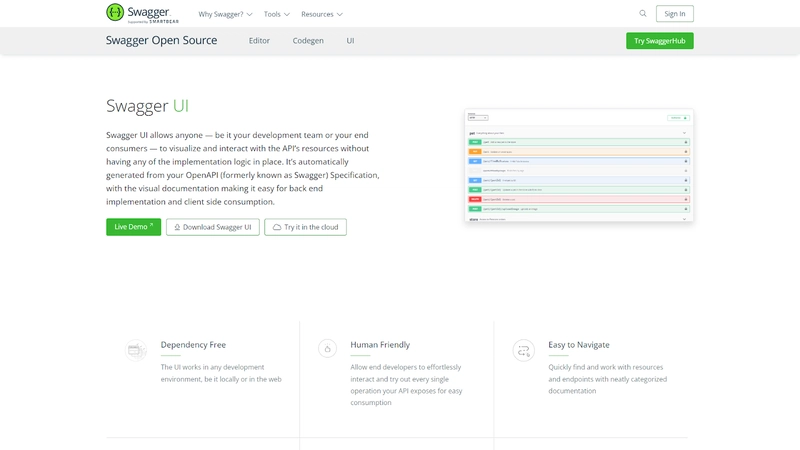Open the search magnifier icon

[x=643, y=14]
